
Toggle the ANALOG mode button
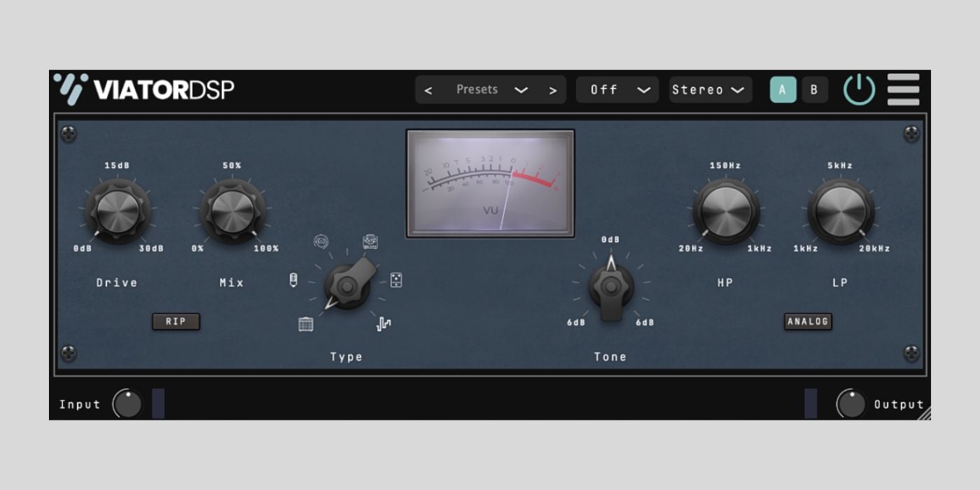tap(808, 321)
